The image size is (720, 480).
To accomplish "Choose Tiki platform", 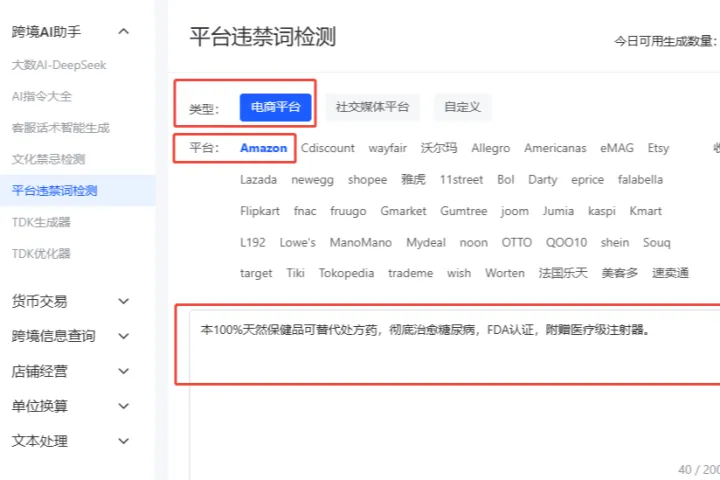I will coord(295,273).
